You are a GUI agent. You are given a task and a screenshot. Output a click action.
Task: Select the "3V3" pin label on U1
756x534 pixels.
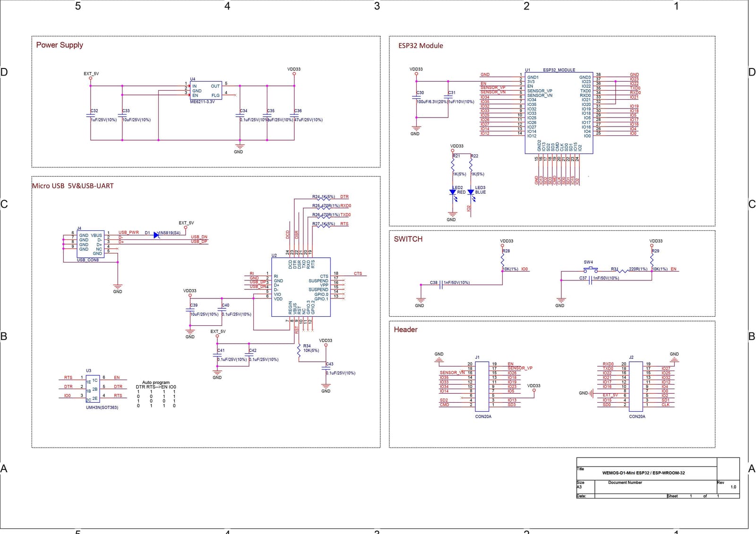coord(531,82)
